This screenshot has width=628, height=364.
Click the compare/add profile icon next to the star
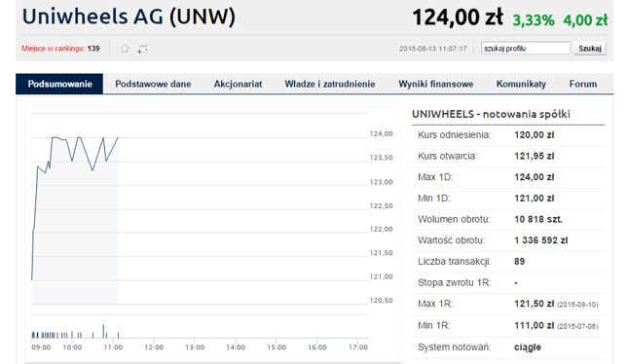142,49
